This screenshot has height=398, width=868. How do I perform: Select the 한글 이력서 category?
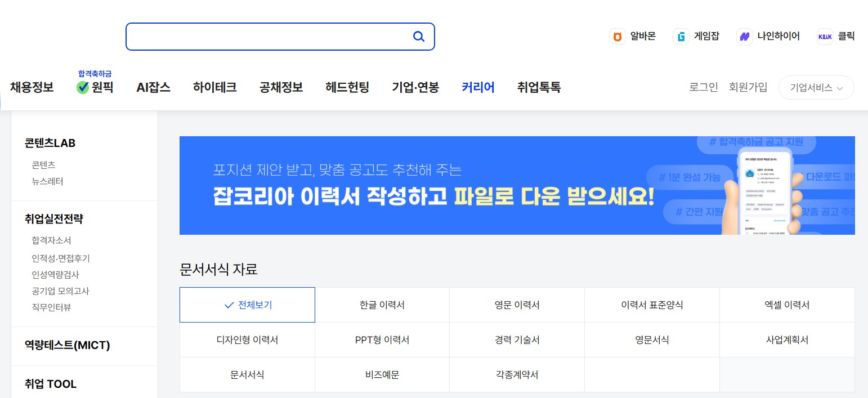[x=382, y=305]
